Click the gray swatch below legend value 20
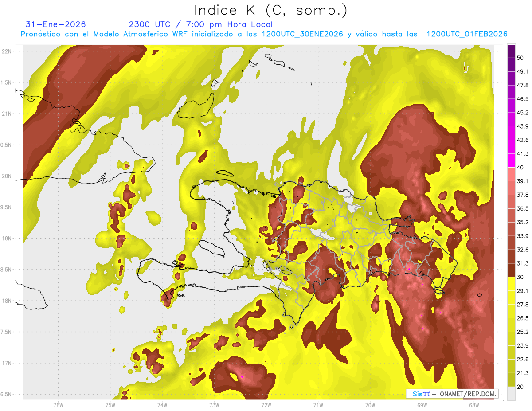The height and width of the screenshot is (411, 532). [x=512, y=393]
